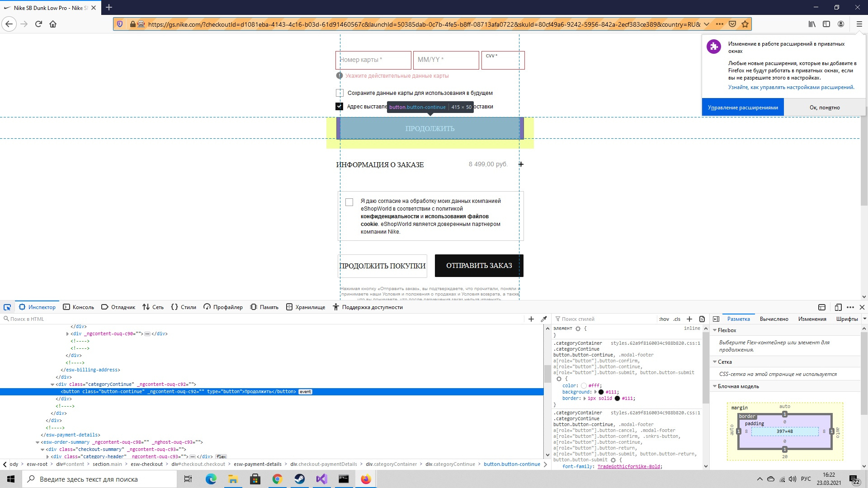Screen dimensions: 868x488
Task: Switch to the Консоль tab
Action: (x=79, y=307)
